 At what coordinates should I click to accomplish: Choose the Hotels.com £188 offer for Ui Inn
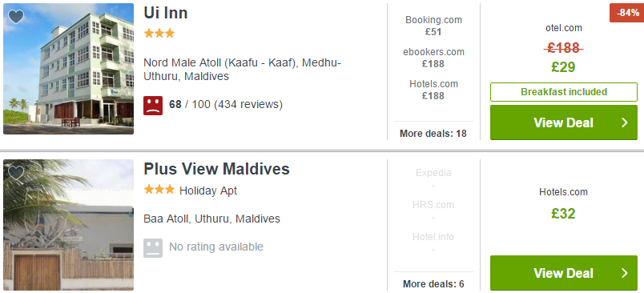[x=433, y=90]
